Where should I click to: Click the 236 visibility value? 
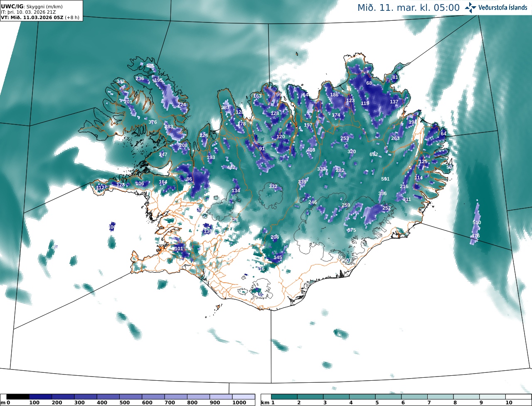pos(140,78)
